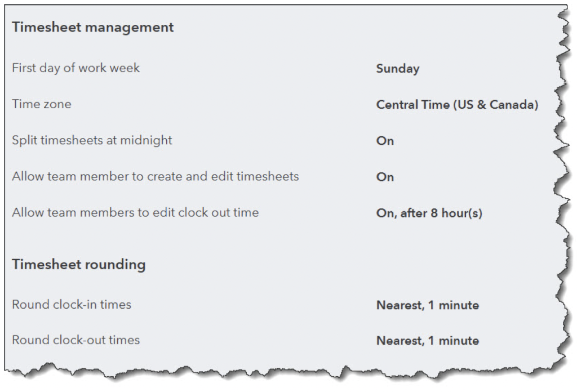Click the Round clock-in times label
The width and height of the screenshot is (577, 392).
coord(72,304)
